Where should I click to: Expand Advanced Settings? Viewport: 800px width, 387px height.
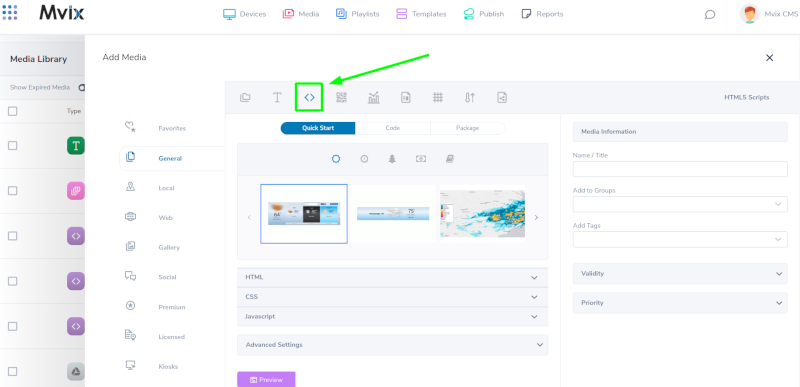392,345
